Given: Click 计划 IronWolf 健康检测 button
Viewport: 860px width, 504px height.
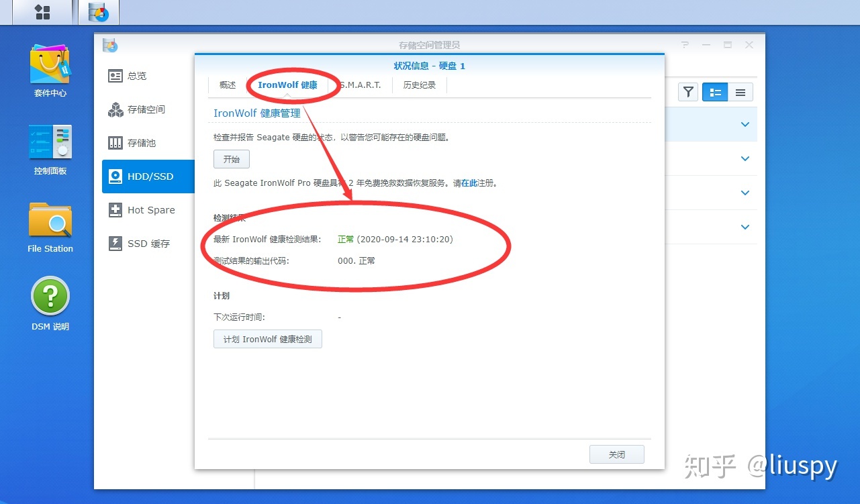Looking at the screenshot, I should [268, 339].
